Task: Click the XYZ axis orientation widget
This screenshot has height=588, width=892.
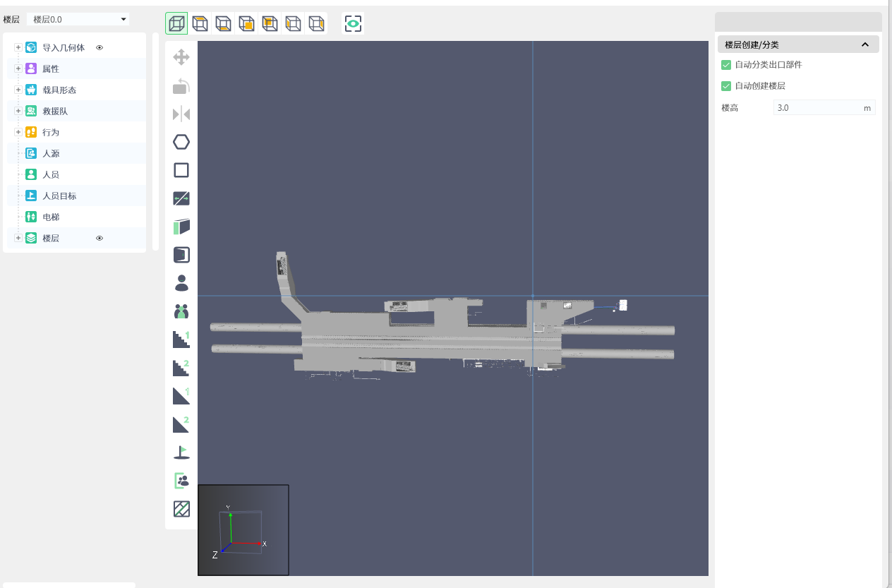Action: pyautogui.click(x=243, y=530)
